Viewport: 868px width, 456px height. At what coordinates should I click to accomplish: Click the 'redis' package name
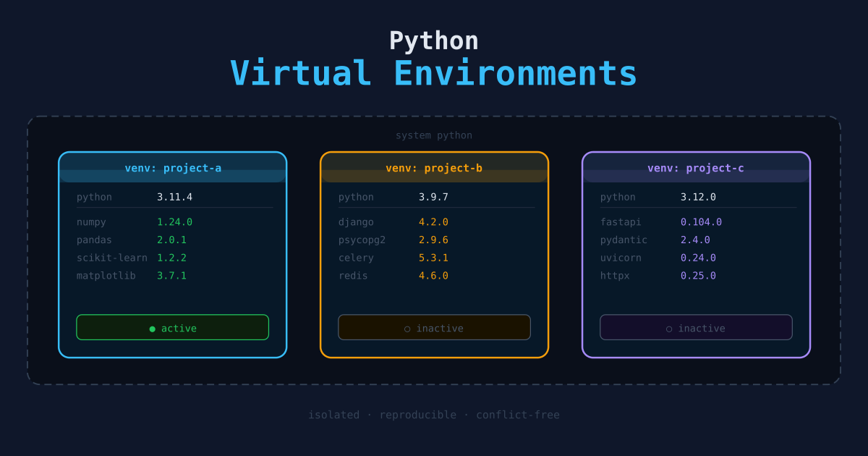click(353, 276)
